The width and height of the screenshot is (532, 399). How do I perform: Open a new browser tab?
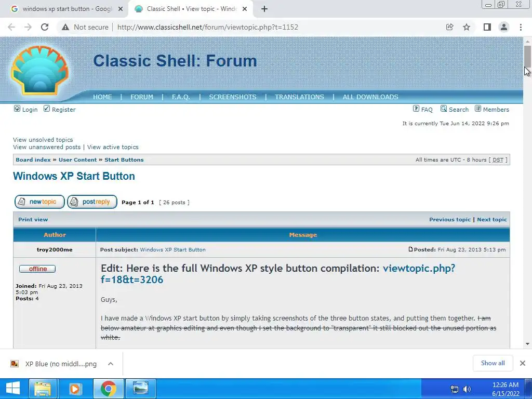click(264, 9)
